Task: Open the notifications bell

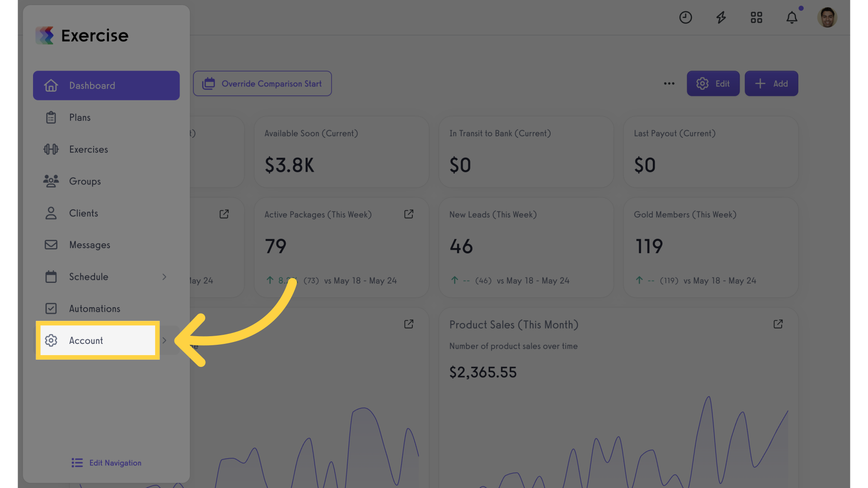Action: pyautogui.click(x=792, y=18)
